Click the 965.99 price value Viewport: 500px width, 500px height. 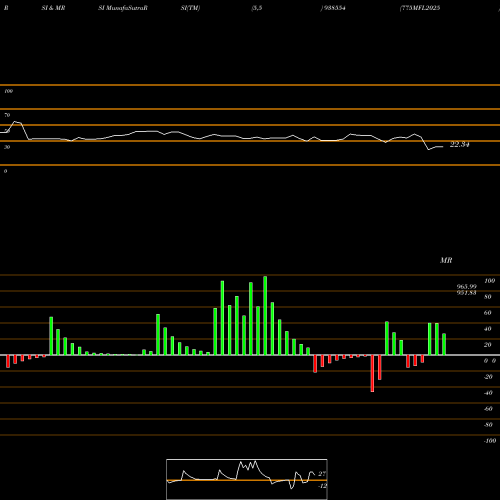point(467,287)
